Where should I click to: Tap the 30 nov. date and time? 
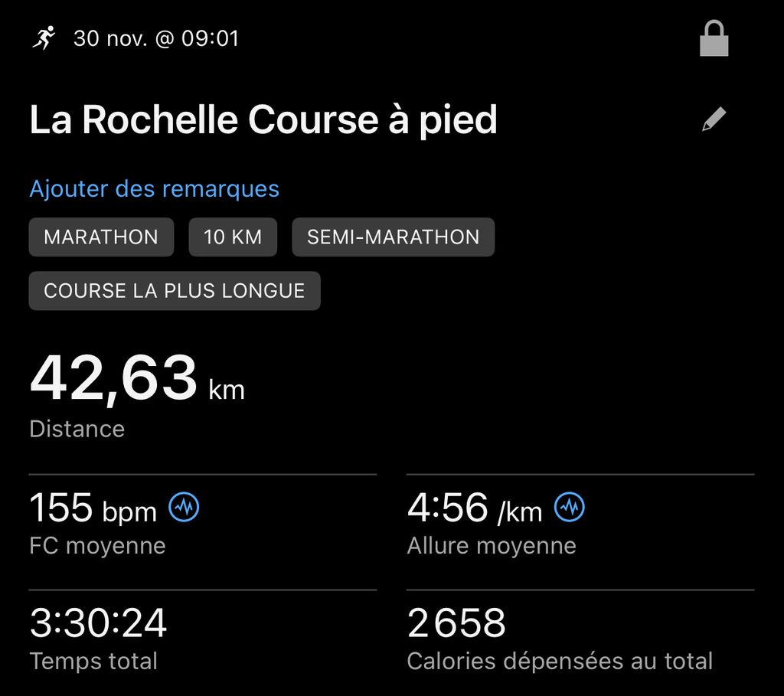pyautogui.click(x=156, y=38)
